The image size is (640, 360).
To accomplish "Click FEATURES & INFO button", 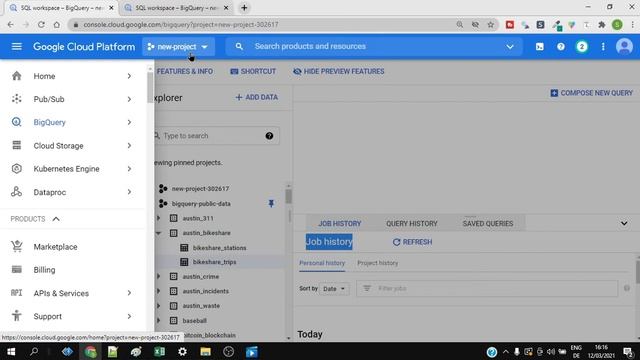I will pos(184,71).
